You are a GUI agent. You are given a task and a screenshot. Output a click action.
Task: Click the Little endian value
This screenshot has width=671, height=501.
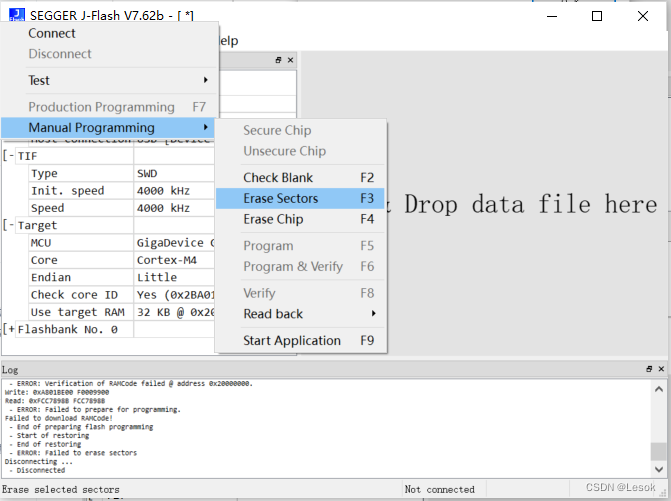click(x=157, y=278)
